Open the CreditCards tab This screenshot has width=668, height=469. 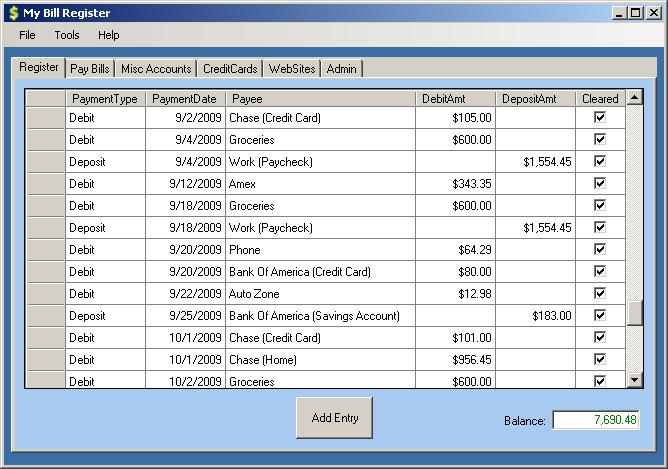tap(230, 69)
